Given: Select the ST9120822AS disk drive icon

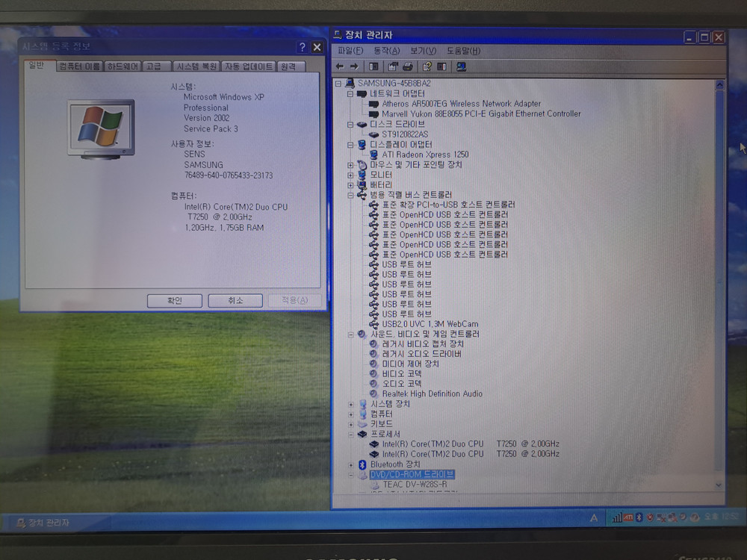Looking at the screenshot, I should click(x=373, y=134).
